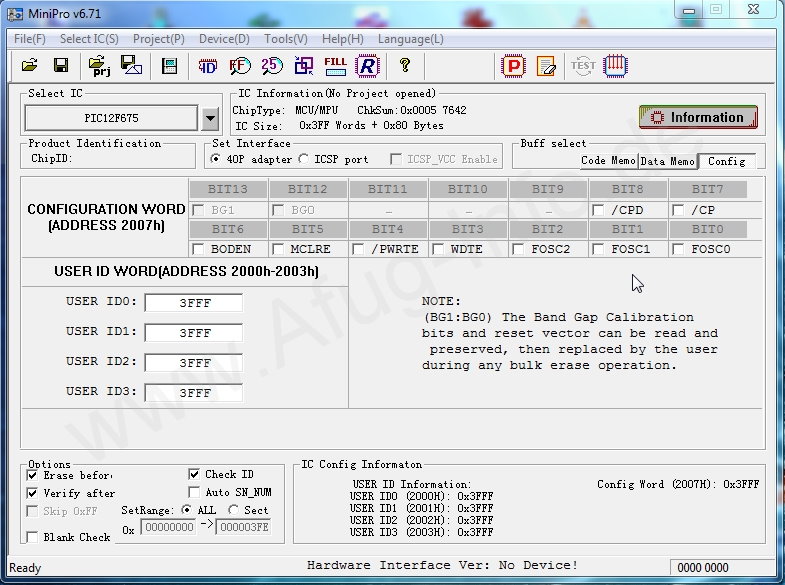The image size is (785, 585).
Task: Click the range start field 00000000
Action: tap(169, 527)
